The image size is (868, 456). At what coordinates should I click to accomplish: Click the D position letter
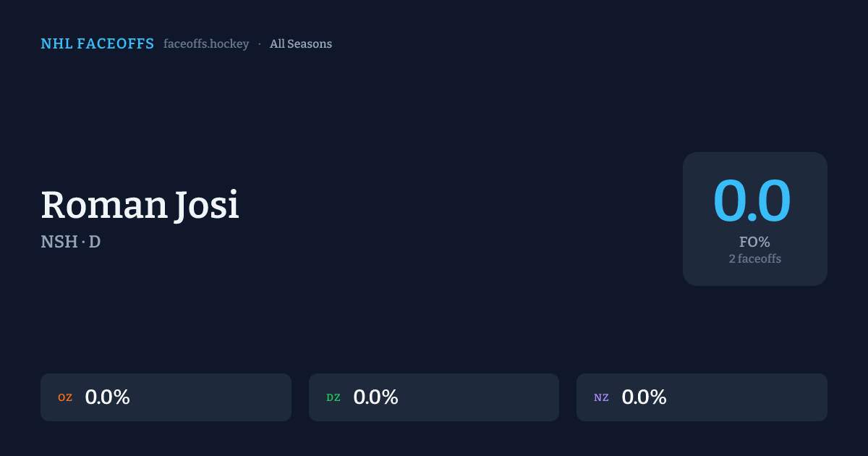coord(95,242)
